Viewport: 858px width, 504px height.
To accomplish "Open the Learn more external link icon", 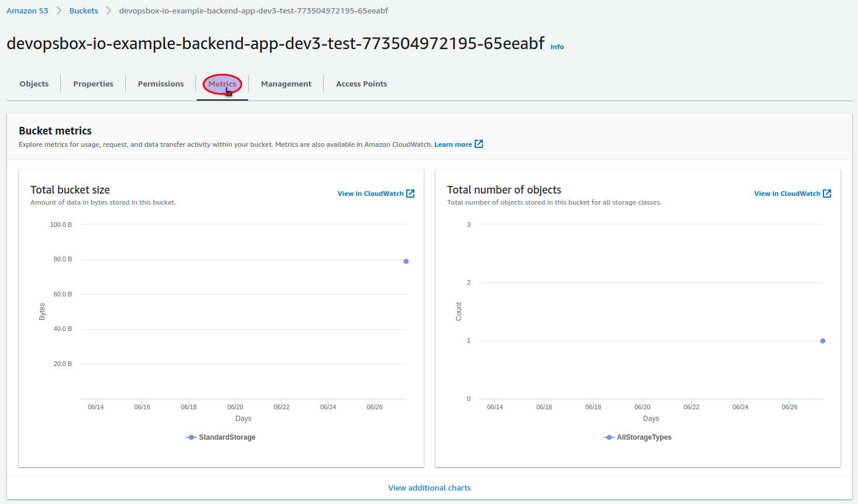I will (x=479, y=144).
